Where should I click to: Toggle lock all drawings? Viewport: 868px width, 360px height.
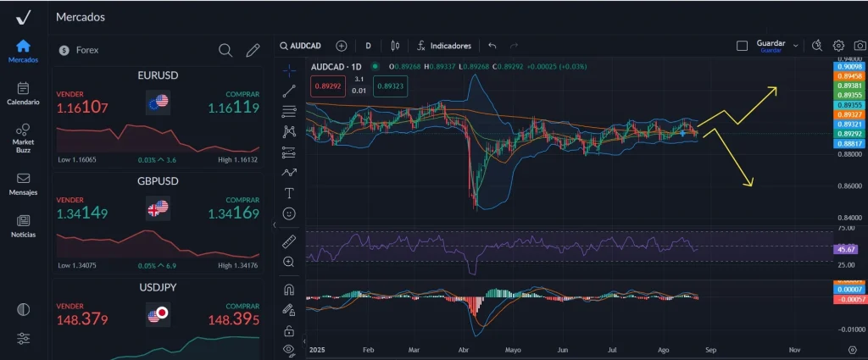coord(289,330)
